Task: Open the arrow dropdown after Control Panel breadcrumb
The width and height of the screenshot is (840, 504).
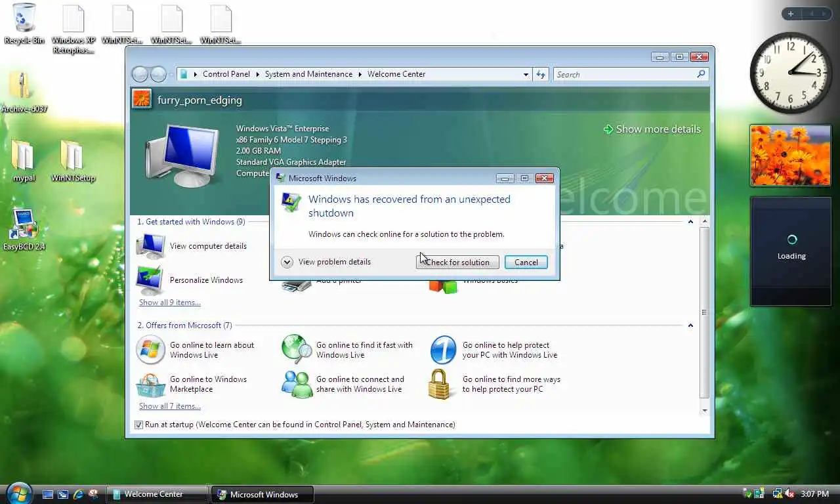Action: [x=258, y=74]
